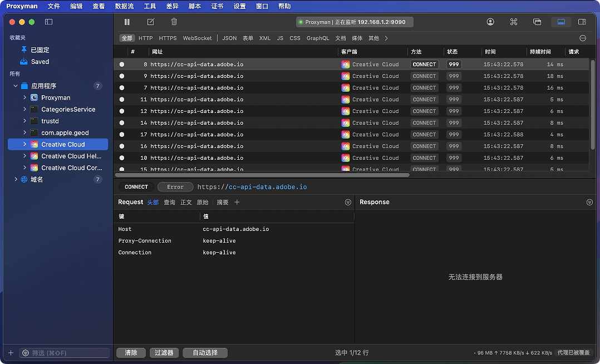Switch to the JSON filter tab
The image size is (600, 364).
click(229, 38)
